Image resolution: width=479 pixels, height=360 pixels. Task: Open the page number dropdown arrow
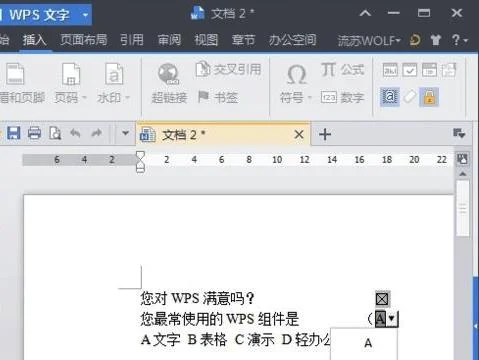pos(84,98)
